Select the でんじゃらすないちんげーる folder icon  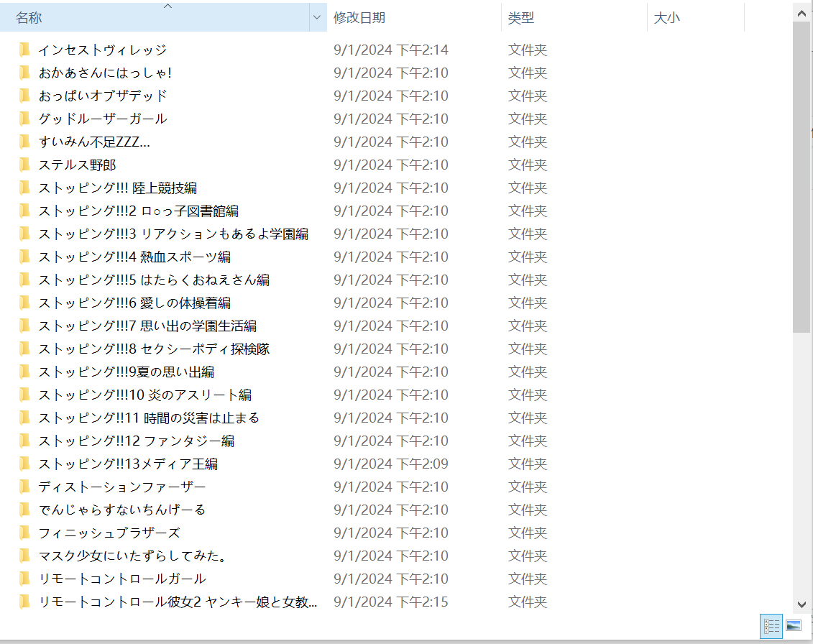pos(24,510)
